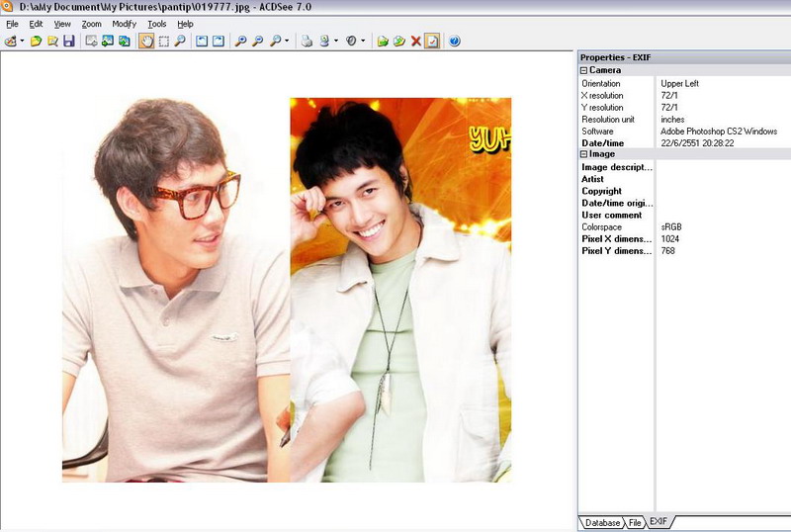Click the Send/Share icon
Image resolution: width=791 pixels, height=532 pixels.
point(324,41)
